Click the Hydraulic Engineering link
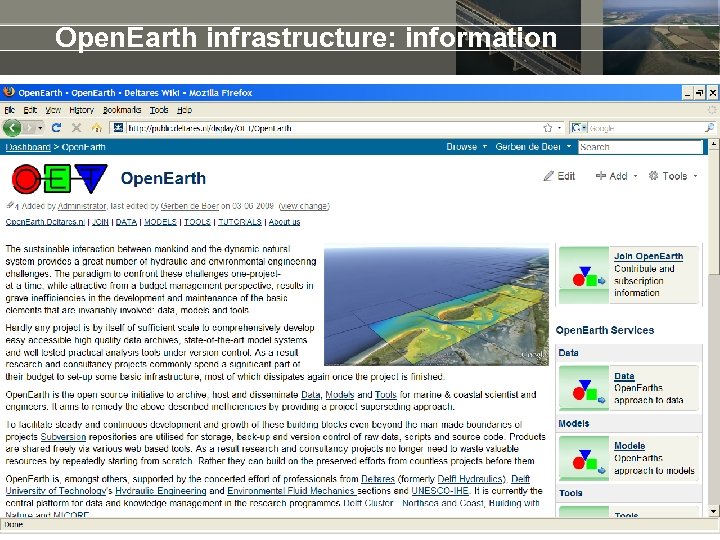 pos(161,491)
